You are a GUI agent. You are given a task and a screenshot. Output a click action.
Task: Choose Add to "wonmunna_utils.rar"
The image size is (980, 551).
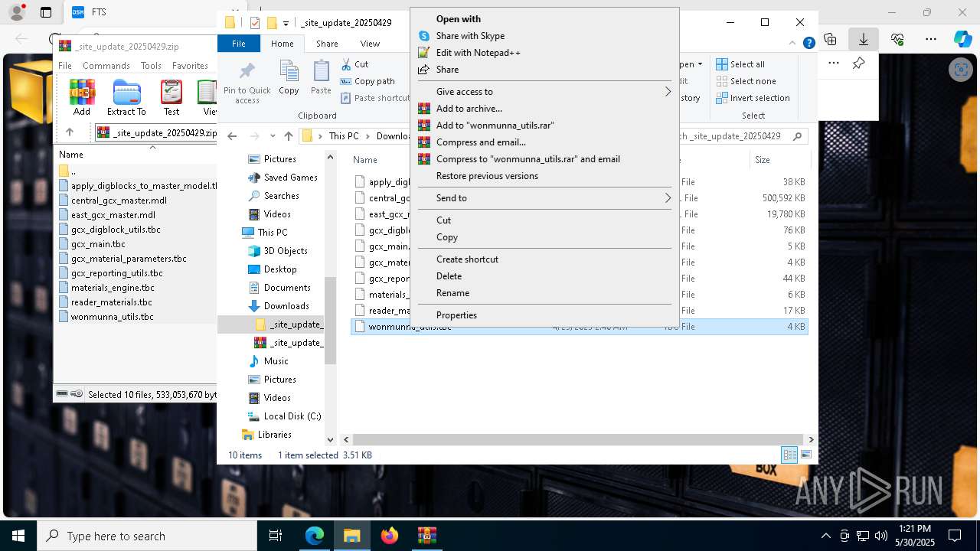point(544,126)
